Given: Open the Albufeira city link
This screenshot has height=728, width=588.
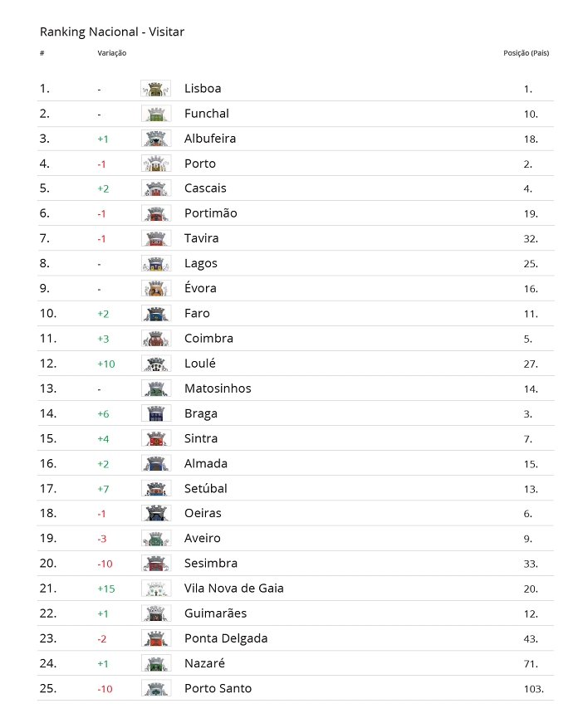Looking at the screenshot, I should coord(210,139).
